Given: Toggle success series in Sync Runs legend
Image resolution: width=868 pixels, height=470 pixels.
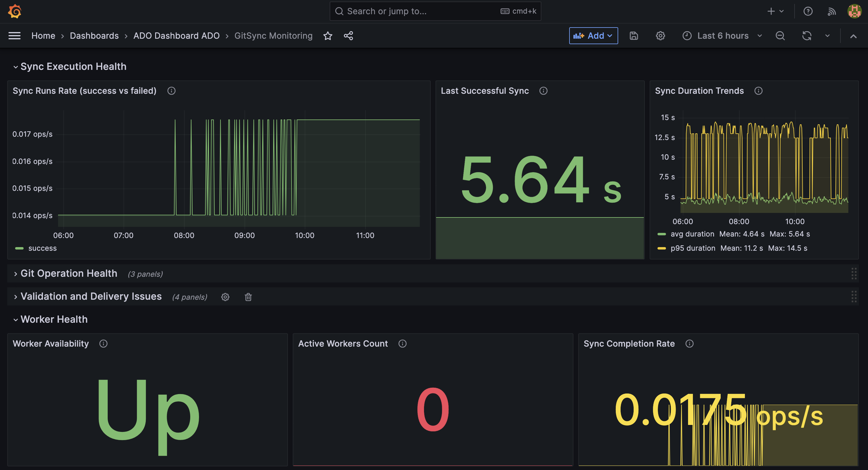Looking at the screenshot, I should pyautogui.click(x=42, y=248).
